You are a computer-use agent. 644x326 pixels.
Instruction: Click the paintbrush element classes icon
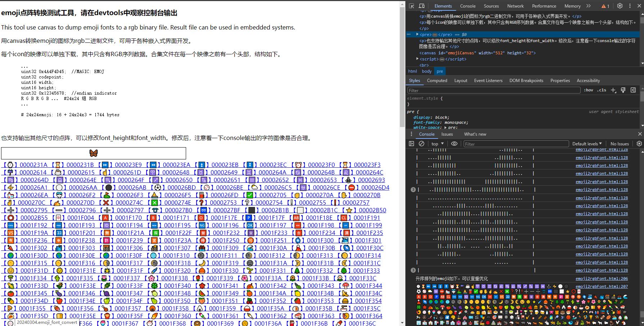(623, 90)
